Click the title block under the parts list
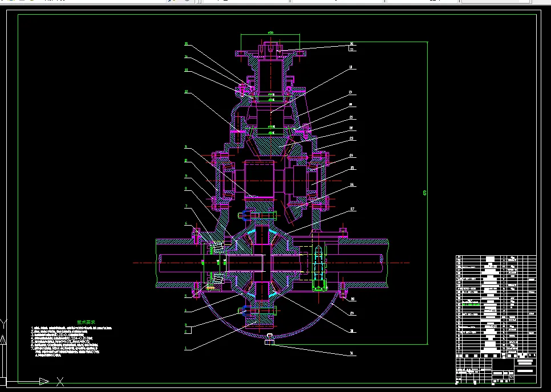Screen dimensions: 551x392 496,370
